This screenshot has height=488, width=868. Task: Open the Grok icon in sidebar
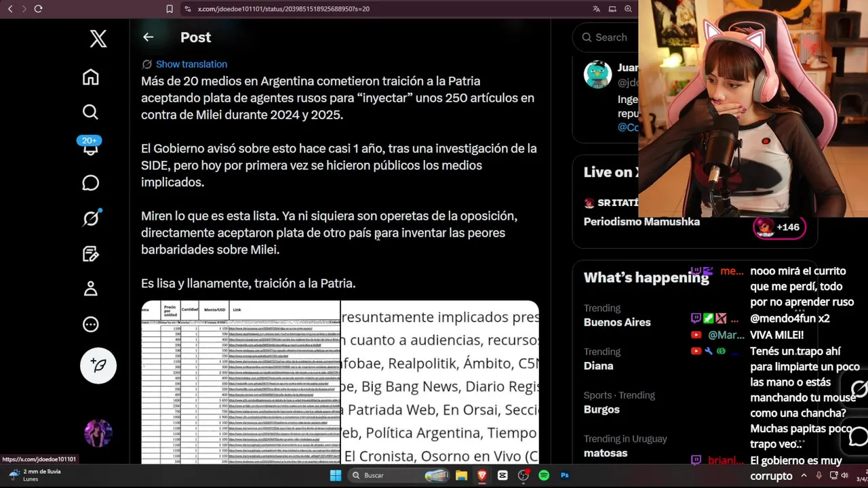[x=90, y=218]
